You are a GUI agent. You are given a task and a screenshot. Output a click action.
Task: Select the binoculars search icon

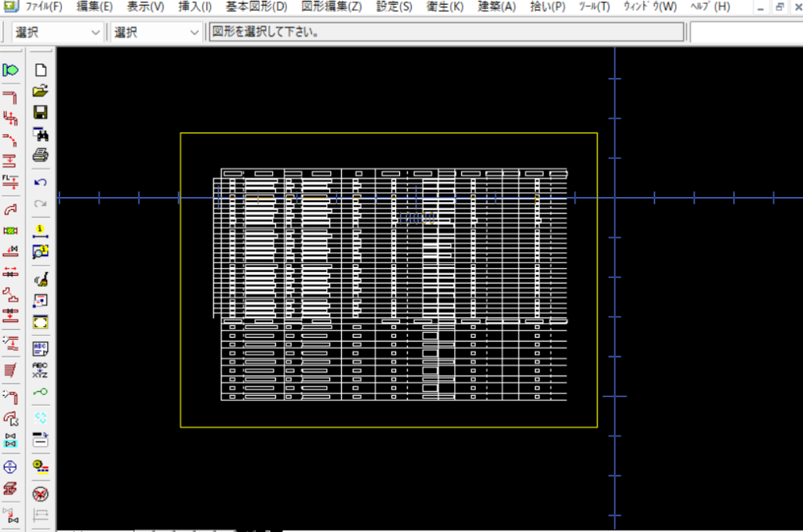click(x=40, y=134)
